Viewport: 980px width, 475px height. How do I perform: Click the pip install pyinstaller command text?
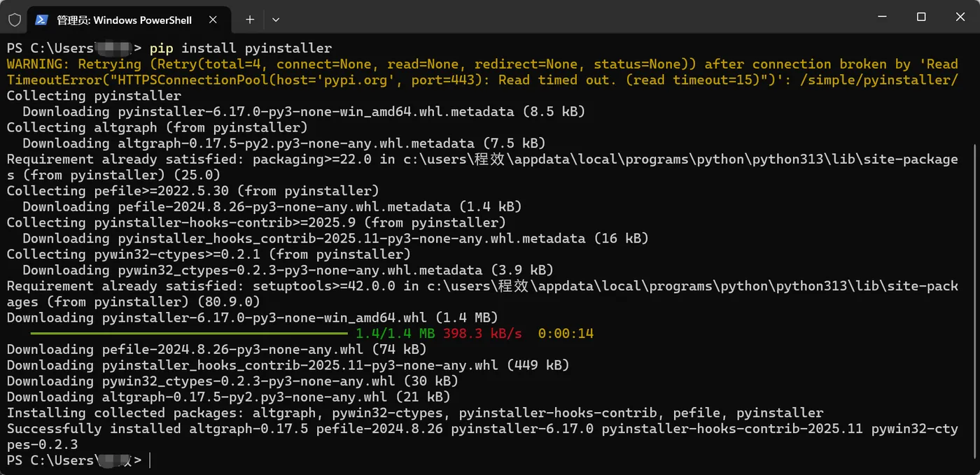[242, 48]
